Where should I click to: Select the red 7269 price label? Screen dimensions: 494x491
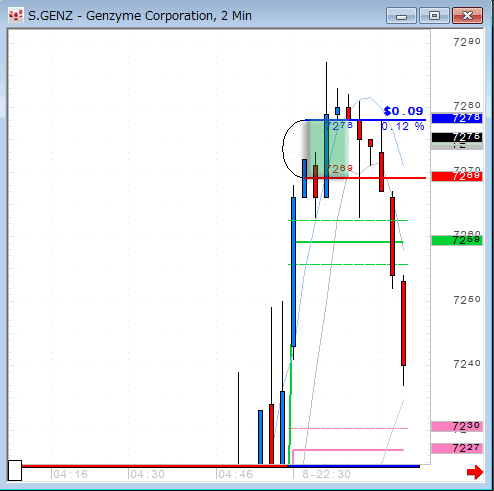tap(457, 176)
